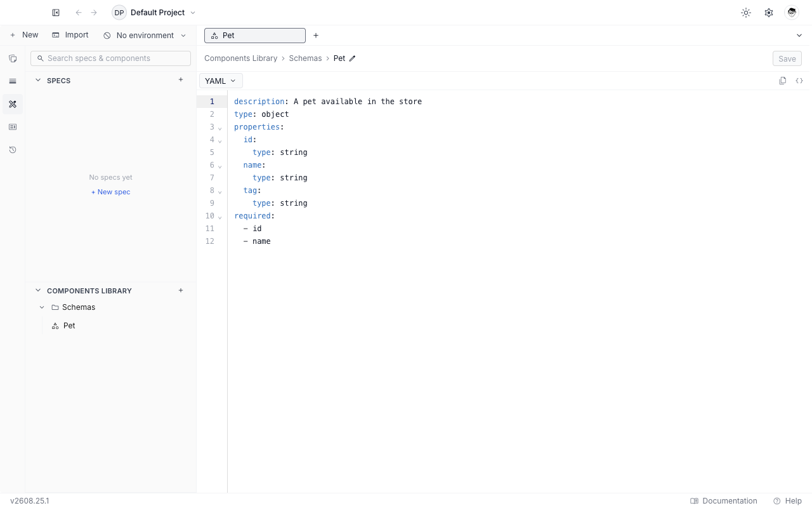Click the New button
Viewport: 812px width, 508px height.
pos(24,35)
